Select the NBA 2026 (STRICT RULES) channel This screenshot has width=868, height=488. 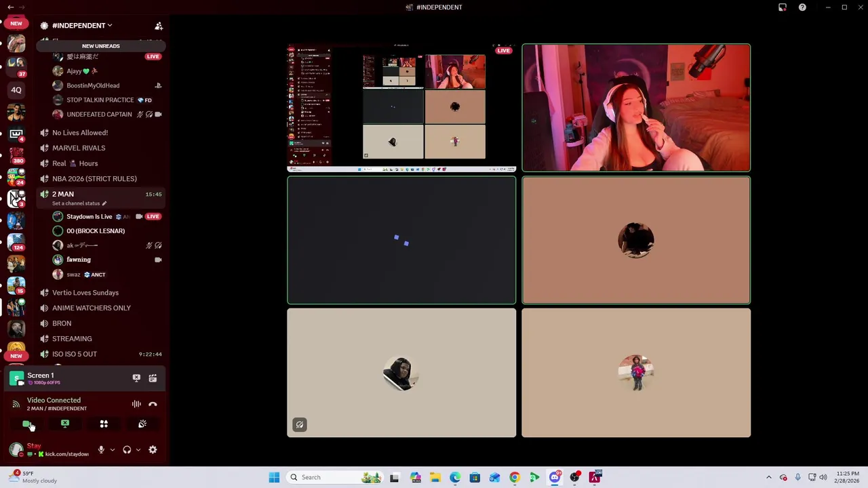tap(94, 179)
